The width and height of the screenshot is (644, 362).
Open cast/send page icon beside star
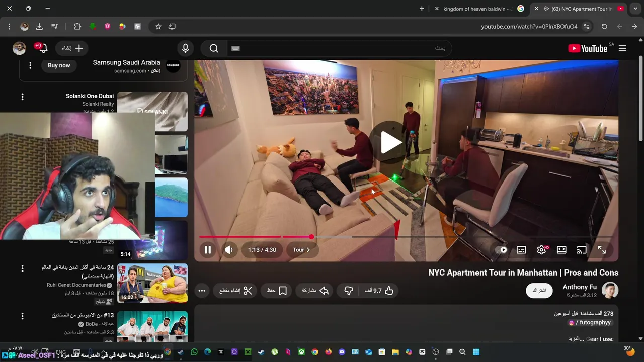(x=172, y=27)
